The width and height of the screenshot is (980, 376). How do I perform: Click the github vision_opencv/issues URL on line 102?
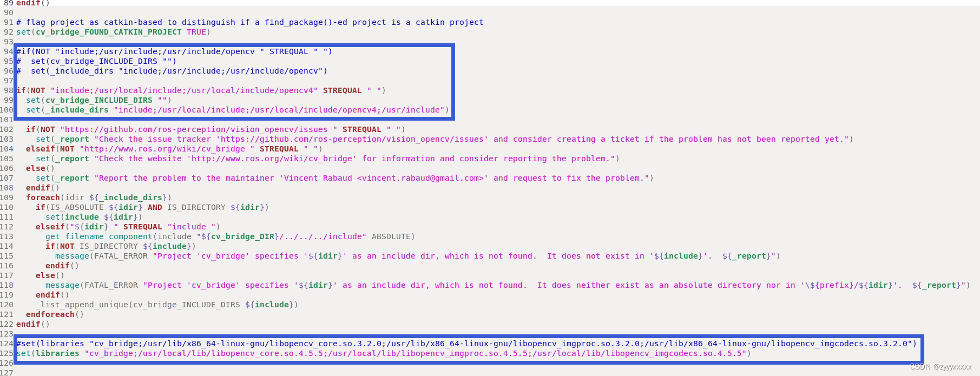pyautogui.click(x=196, y=129)
